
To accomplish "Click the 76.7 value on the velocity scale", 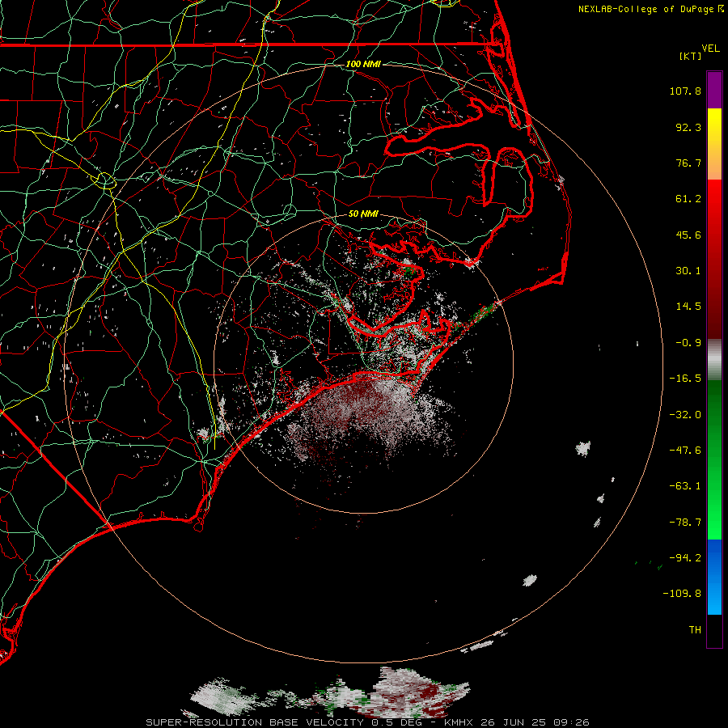I will (x=688, y=163).
